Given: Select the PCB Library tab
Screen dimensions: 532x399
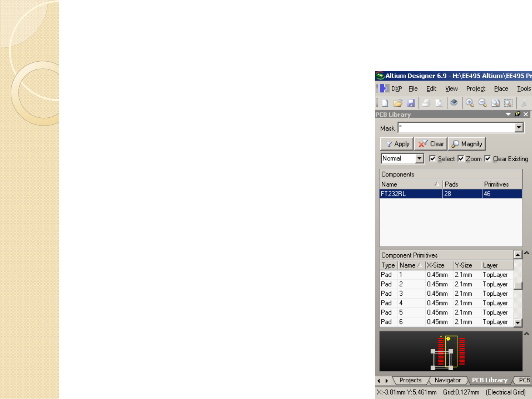Looking at the screenshot, I should [490, 380].
